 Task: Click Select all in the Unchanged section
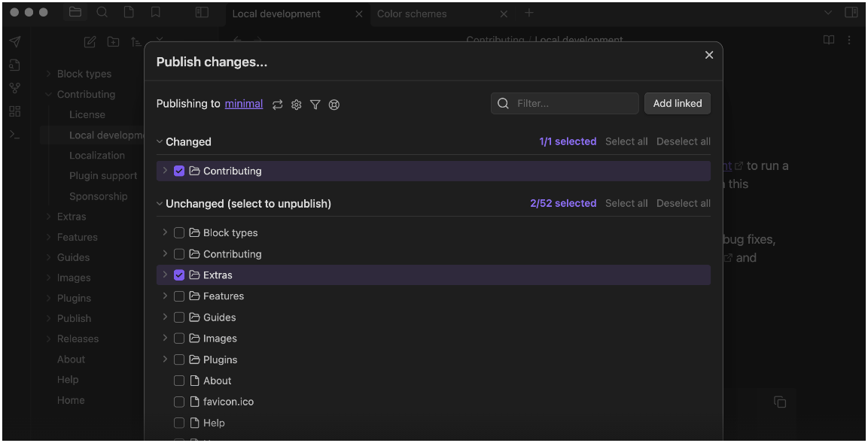[626, 203]
